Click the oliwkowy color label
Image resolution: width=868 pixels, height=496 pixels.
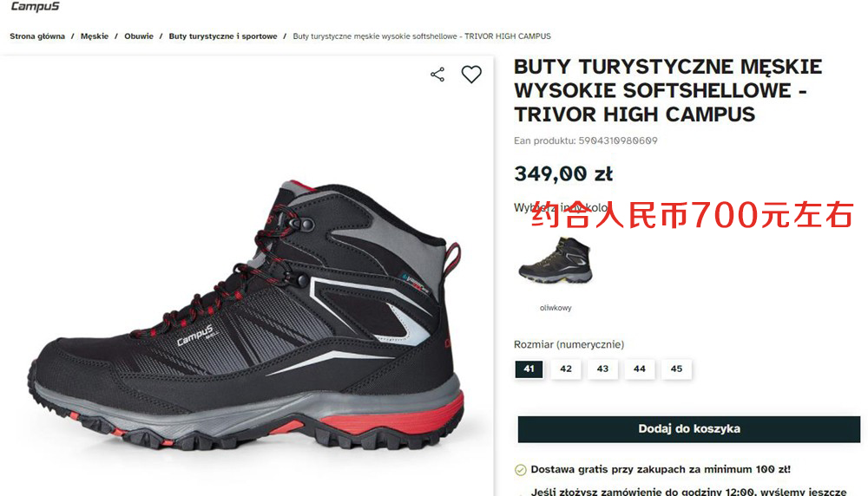pyautogui.click(x=556, y=308)
